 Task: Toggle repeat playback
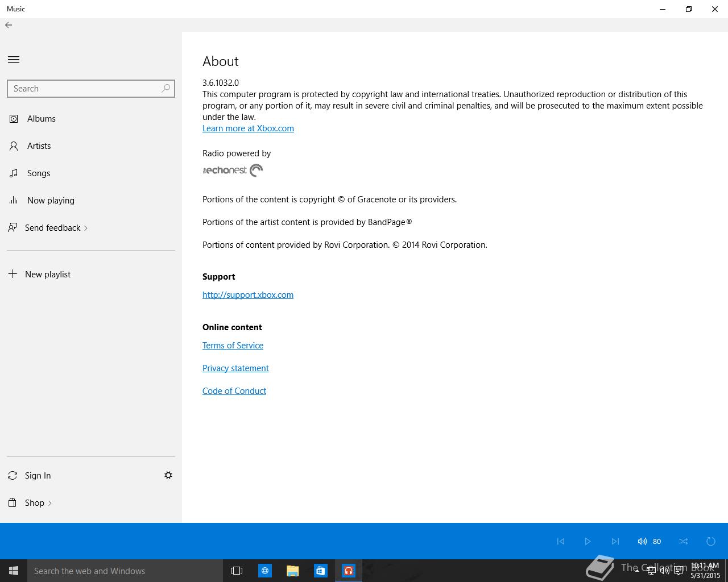point(711,541)
